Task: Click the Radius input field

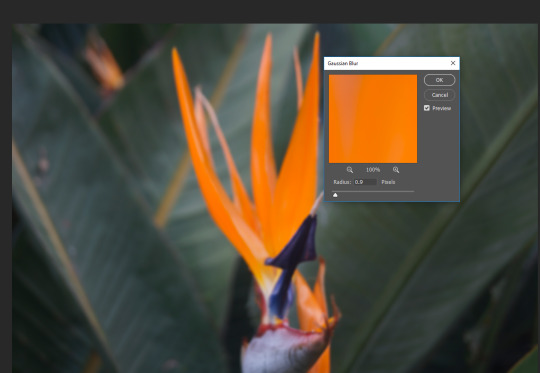Action: click(365, 182)
